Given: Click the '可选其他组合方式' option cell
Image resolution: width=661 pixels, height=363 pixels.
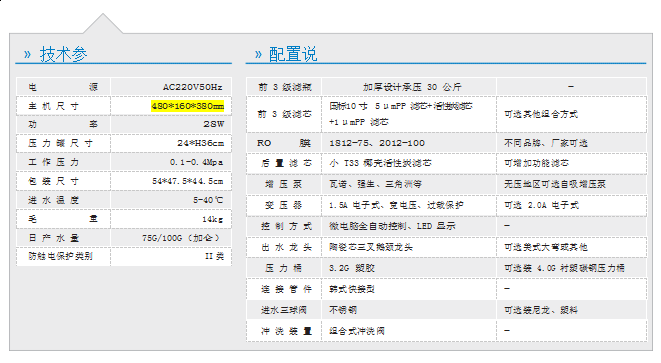Looking at the screenshot, I should [541, 114].
